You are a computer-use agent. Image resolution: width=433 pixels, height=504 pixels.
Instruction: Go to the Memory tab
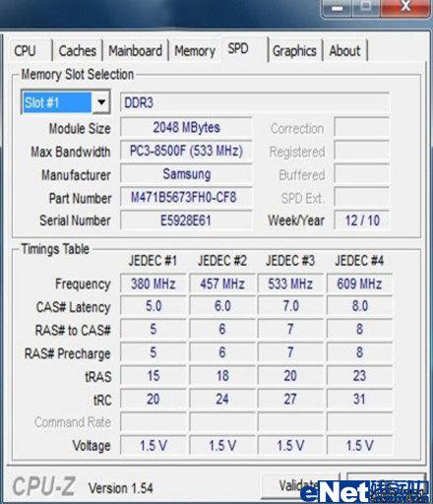195,51
